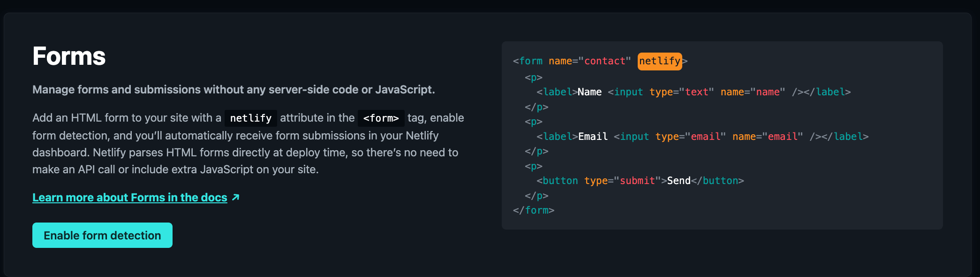Image resolution: width=980 pixels, height=277 pixels.
Task: Click the name="email" attribute in code
Action: tap(768, 137)
